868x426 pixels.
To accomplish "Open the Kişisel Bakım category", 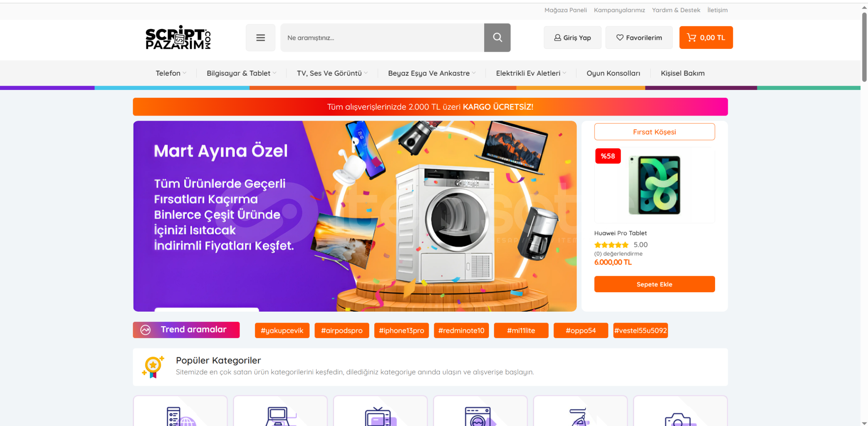I will coord(682,73).
